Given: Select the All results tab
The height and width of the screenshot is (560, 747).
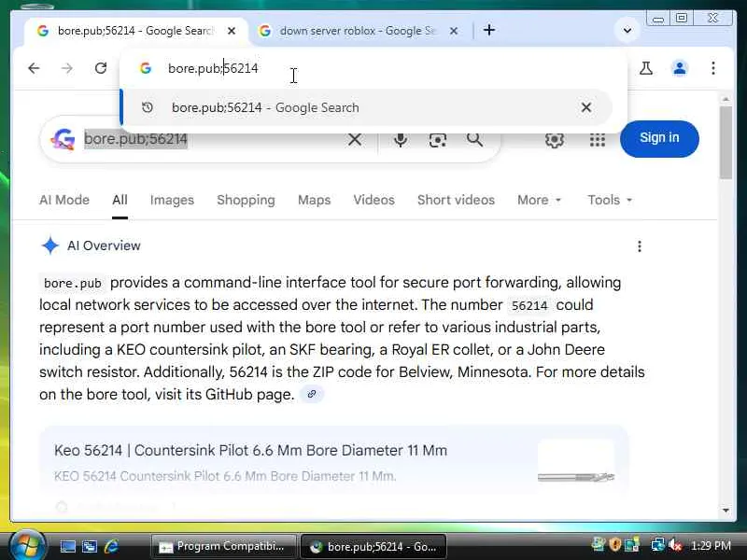Looking at the screenshot, I should coord(120,200).
